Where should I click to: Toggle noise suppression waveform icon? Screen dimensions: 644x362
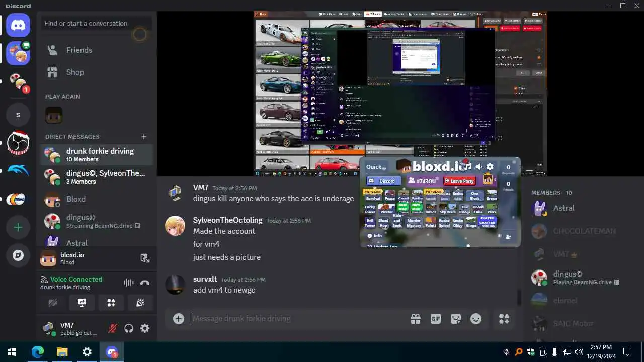pos(129,283)
